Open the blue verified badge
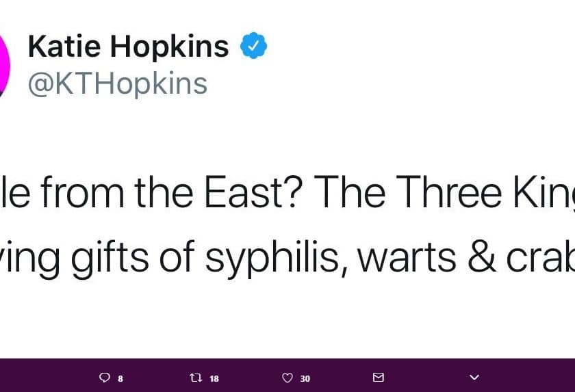575x392 pixels. (254, 45)
